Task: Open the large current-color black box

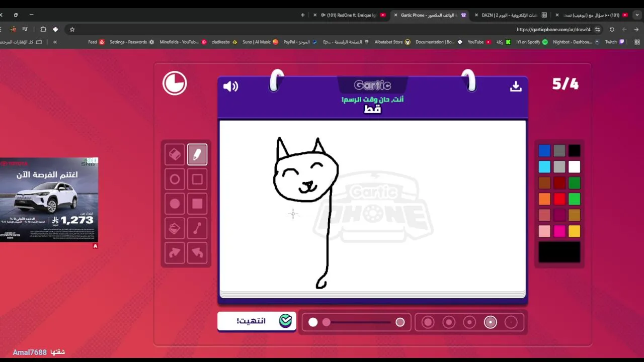Action: [x=559, y=252]
